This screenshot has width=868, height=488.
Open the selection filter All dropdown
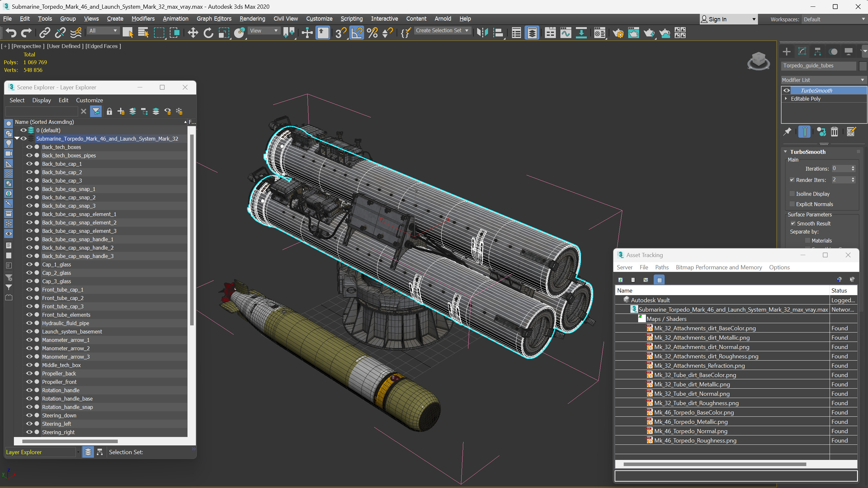click(103, 31)
